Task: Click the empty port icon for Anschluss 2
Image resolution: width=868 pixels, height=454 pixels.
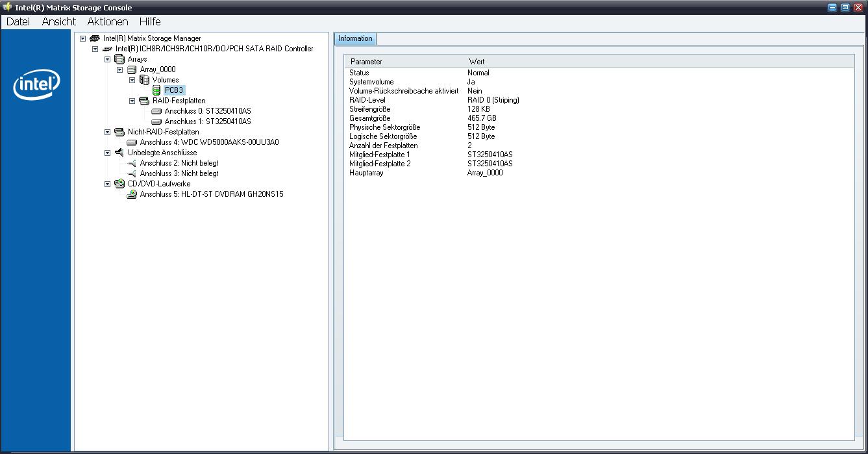Action: 132,163
